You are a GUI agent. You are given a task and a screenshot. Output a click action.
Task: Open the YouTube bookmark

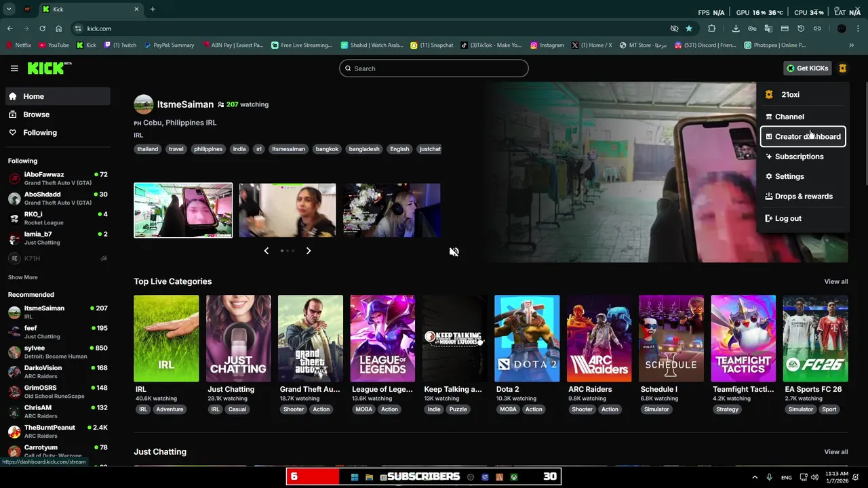54,45
